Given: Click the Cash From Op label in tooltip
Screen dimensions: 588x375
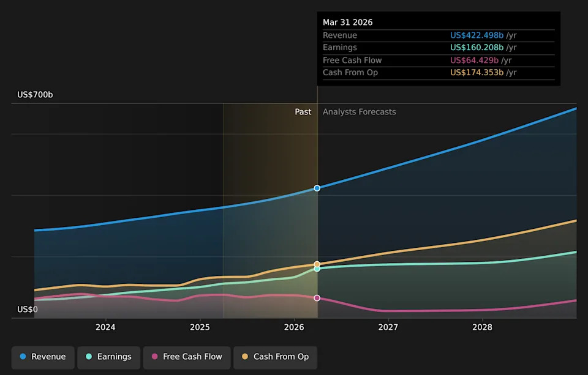Looking at the screenshot, I should pos(350,72).
